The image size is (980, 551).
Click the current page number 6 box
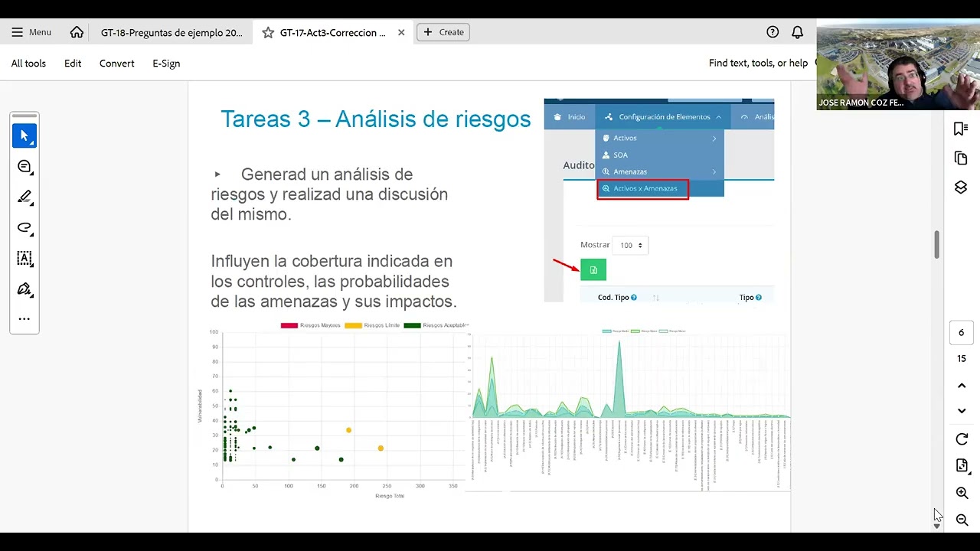(962, 333)
